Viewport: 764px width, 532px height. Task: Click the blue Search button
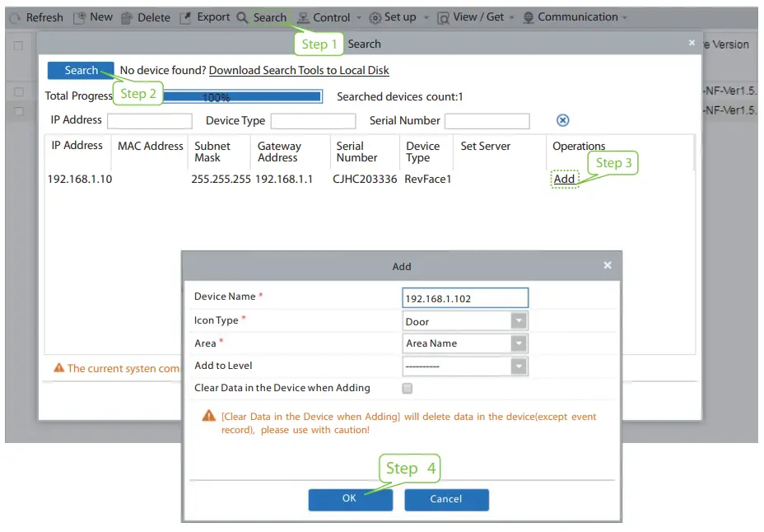(81, 70)
